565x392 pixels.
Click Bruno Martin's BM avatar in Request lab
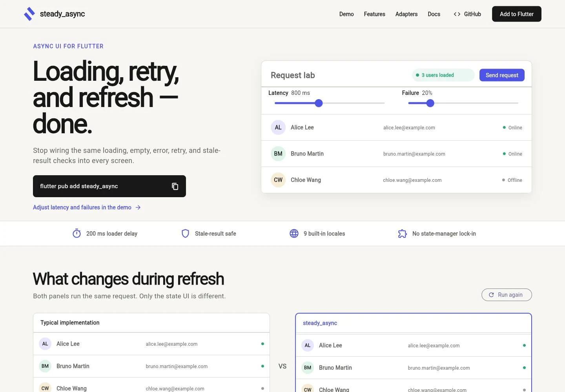(278, 154)
